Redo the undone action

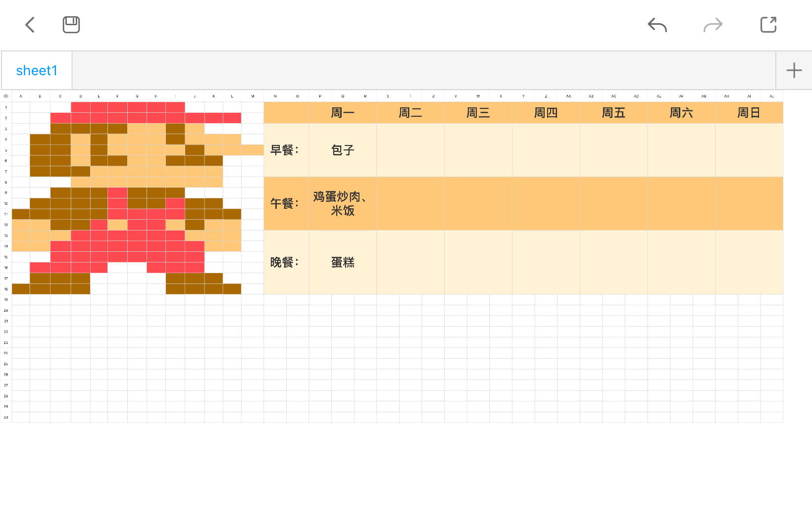[713, 25]
